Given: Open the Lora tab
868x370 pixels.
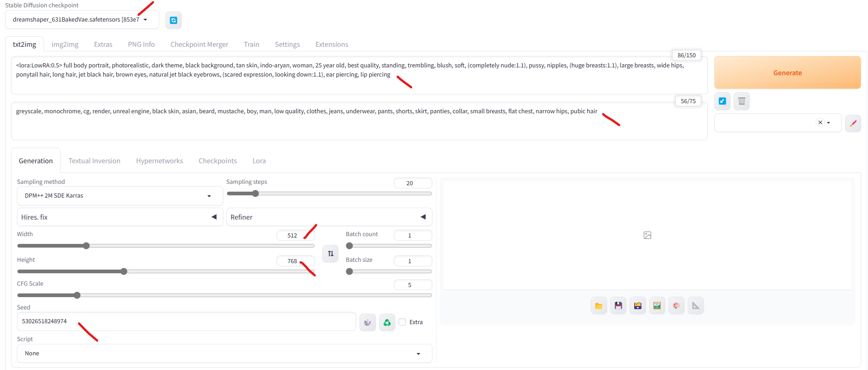Looking at the screenshot, I should 259,161.
